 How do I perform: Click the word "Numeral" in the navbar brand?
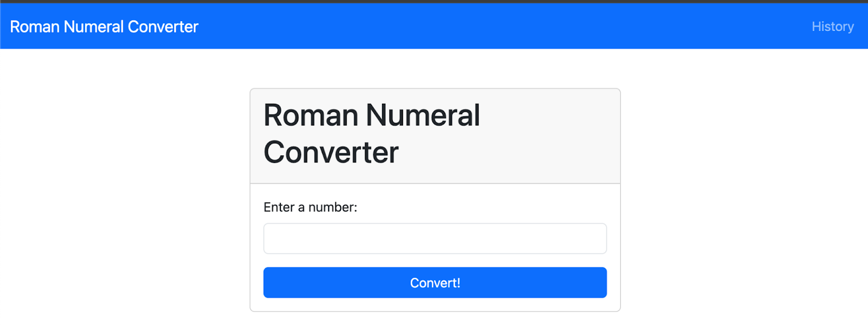pos(94,27)
